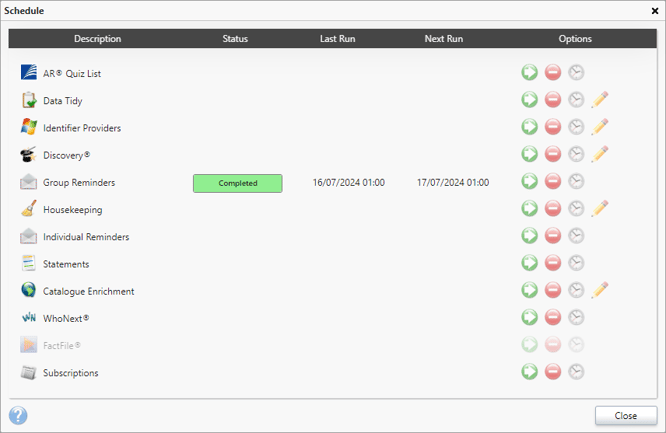Close the Schedule dialog with X

[x=655, y=11]
